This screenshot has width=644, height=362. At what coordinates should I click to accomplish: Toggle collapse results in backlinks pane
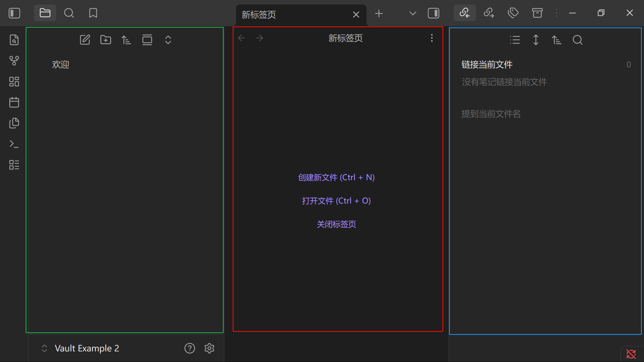(515, 40)
